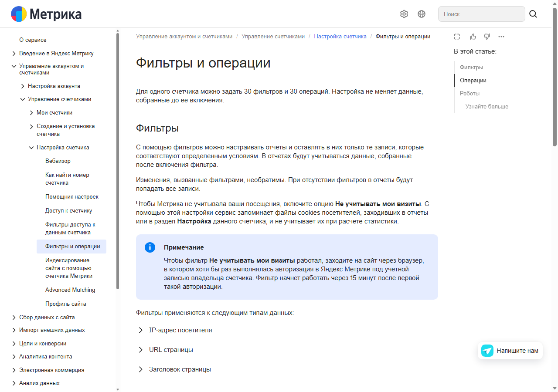Collapse Управление счетчиками tree node

point(23,99)
